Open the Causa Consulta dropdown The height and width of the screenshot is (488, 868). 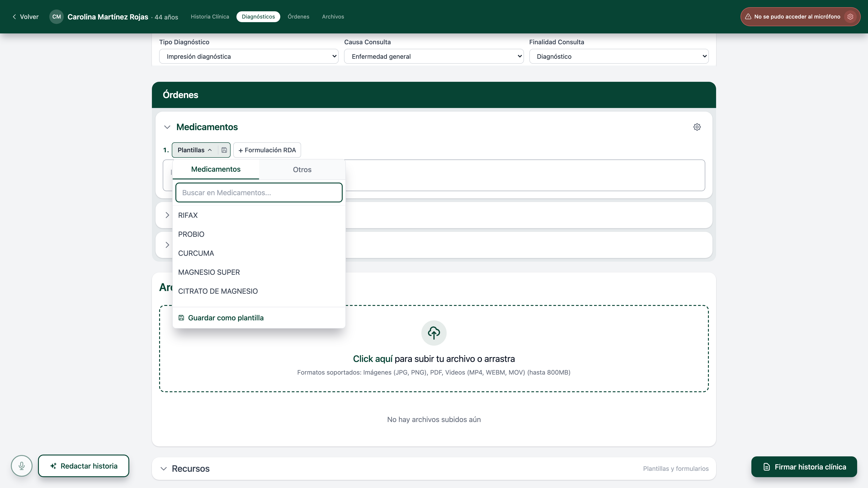434,56
